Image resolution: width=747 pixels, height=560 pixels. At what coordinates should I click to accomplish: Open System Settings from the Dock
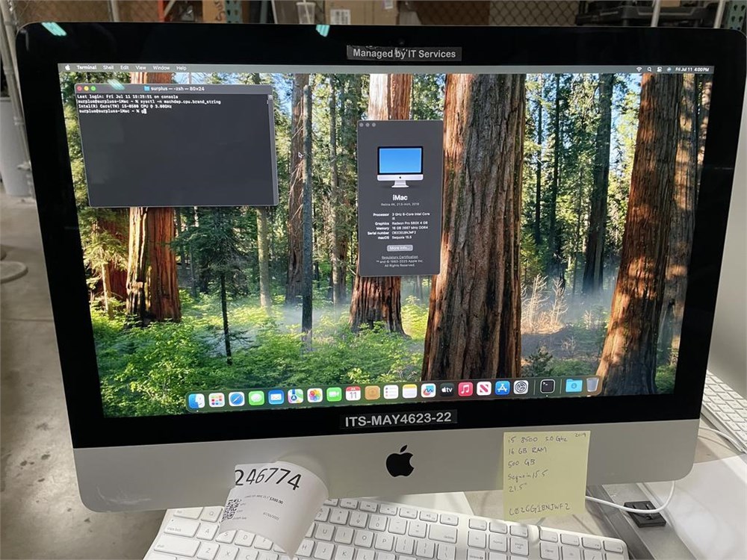(521, 388)
